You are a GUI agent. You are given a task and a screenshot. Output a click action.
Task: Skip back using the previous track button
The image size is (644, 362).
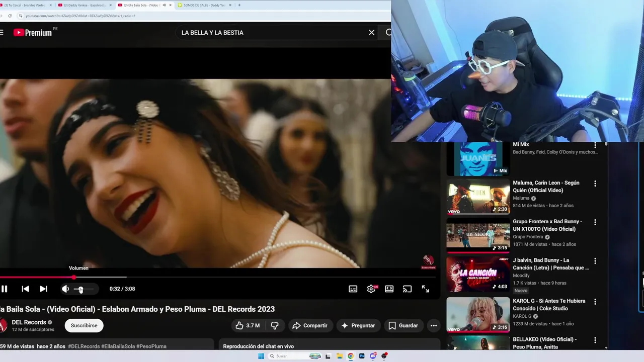[25, 289]
